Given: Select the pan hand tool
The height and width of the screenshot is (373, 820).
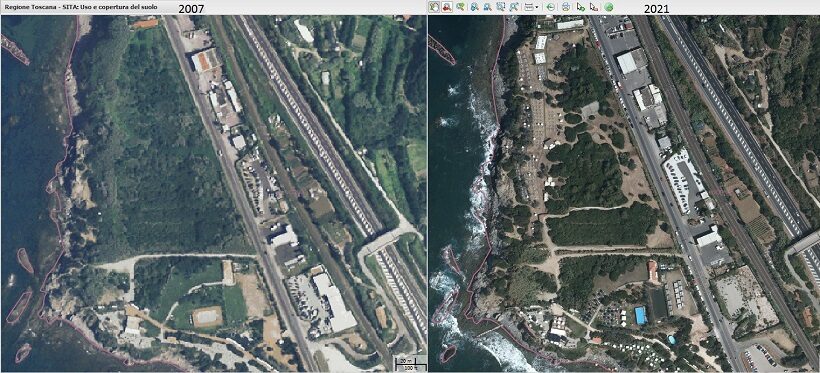Looking at the screenshot, I should 434,7.
